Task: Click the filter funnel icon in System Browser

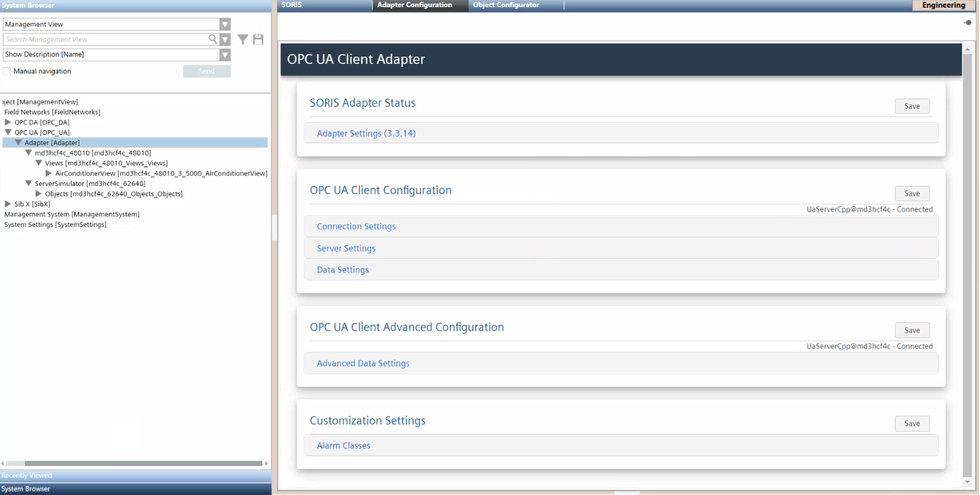Action: [243, 40]
